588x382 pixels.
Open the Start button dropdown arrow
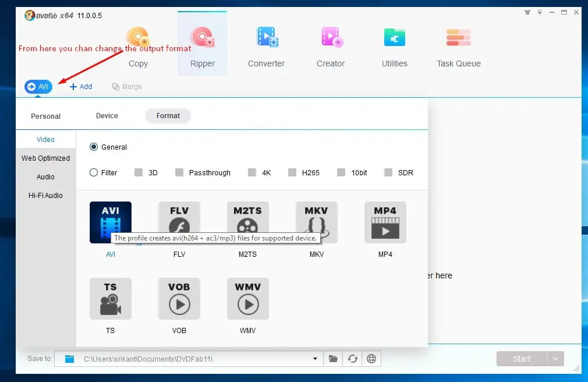tap(555, 359)
